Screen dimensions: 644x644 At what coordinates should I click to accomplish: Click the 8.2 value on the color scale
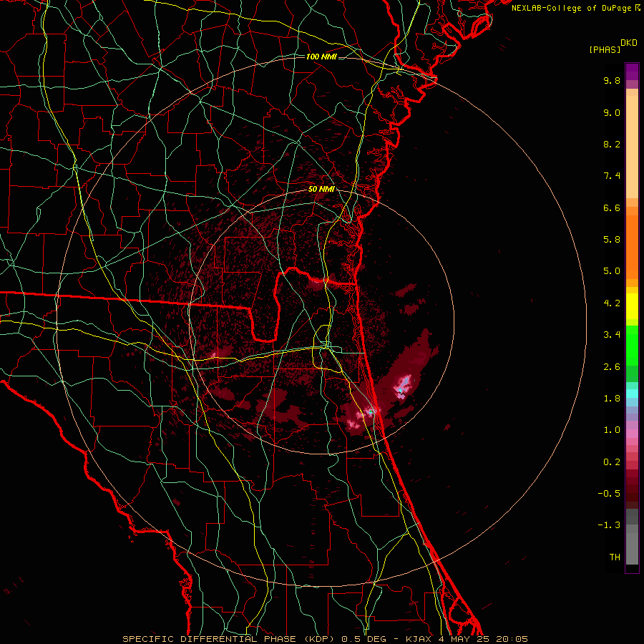tap(612, 144)
